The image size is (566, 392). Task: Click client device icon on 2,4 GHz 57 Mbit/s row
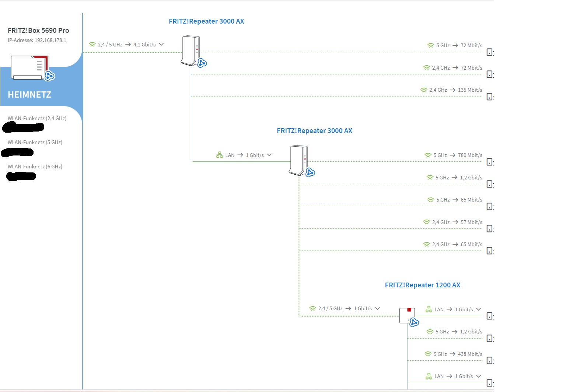(x=490, y=229)
